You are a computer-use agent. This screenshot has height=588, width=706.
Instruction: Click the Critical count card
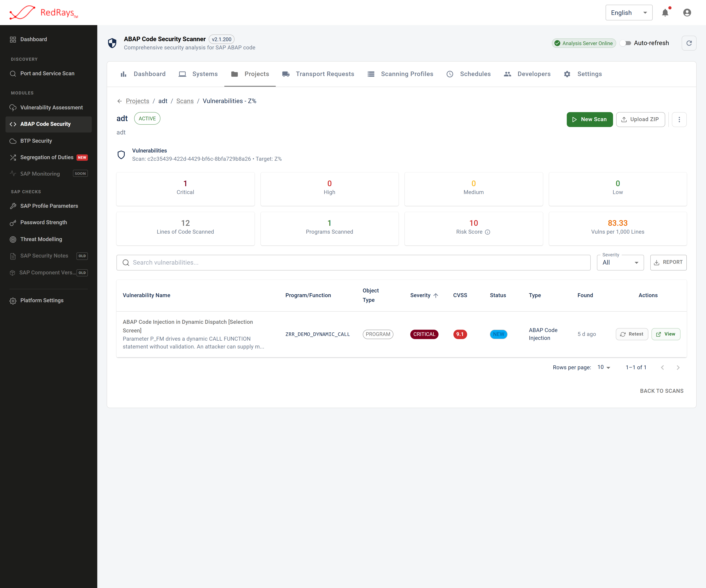tap(185, 189)
